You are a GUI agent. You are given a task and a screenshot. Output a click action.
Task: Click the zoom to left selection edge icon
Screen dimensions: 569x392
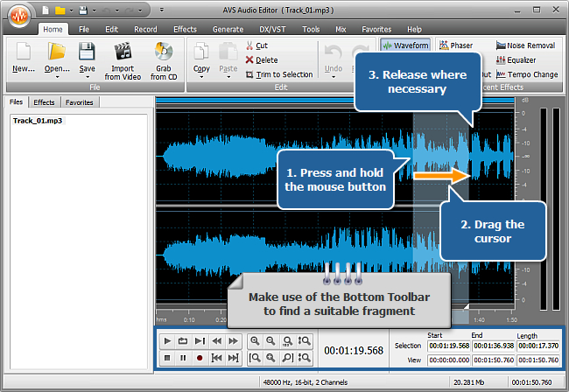[255, 358]
